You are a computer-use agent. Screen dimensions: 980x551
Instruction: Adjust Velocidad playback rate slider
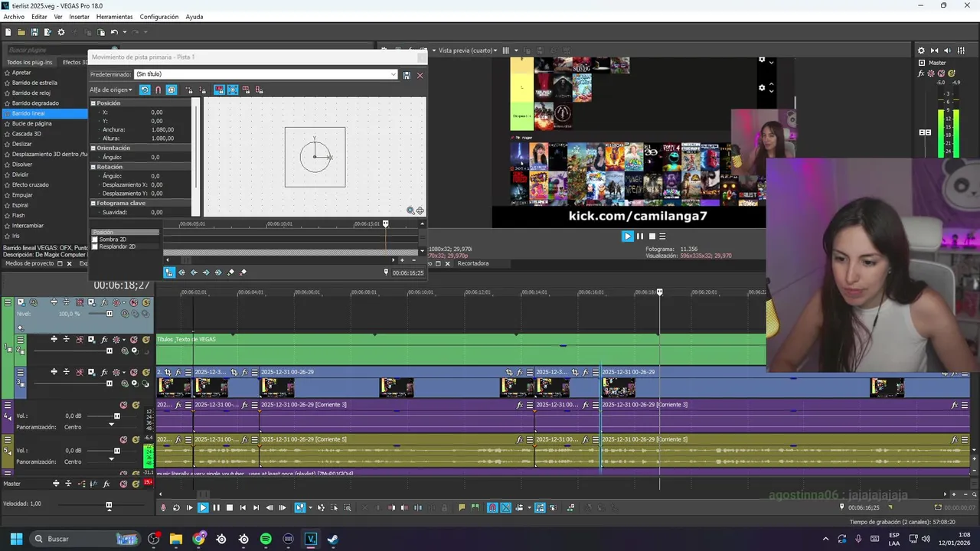pyautogui.click(x=109, y=505)
